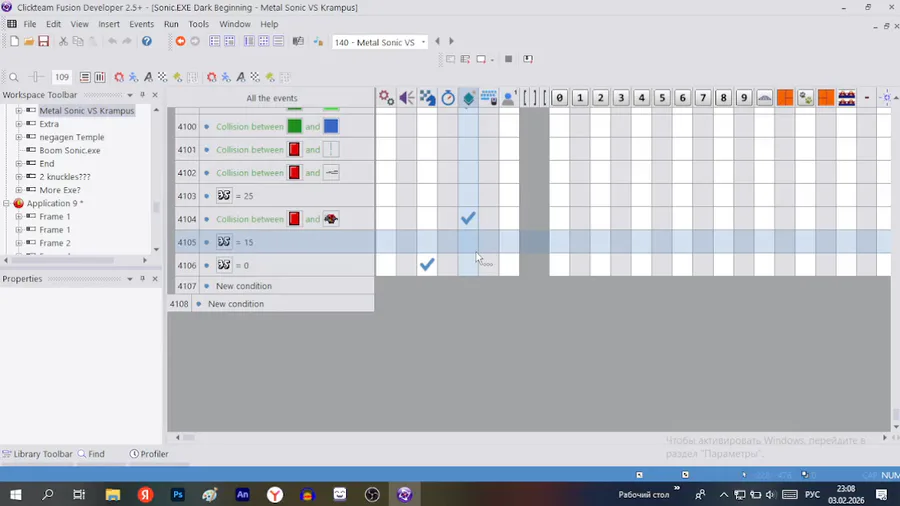
Task: Open the Properties panel dropdown arrow
Action: pos(130,279)
